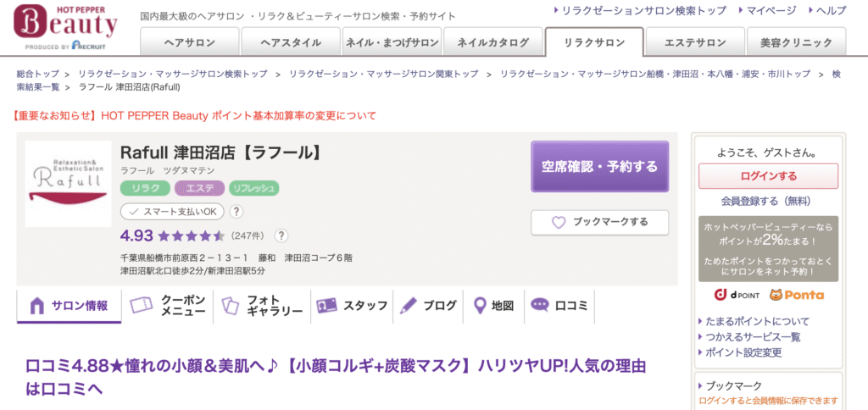This screenshot has width=868, height=410.
Task: View the スタッフ tab
Action: 353,306
